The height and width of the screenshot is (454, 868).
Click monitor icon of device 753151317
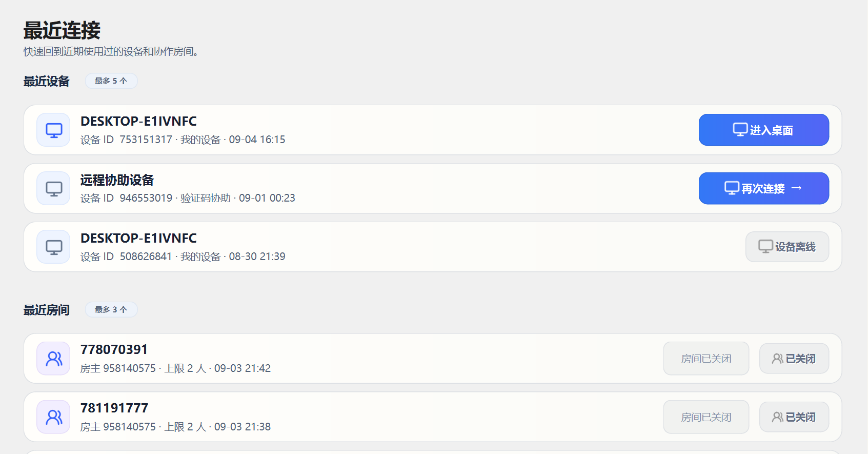click(x=53, y=130)
